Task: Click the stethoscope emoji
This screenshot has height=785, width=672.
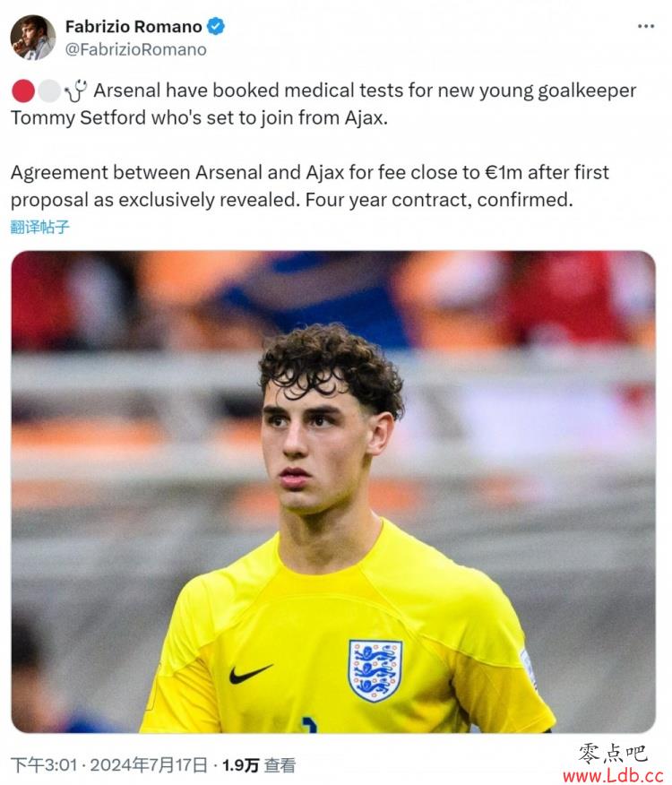Action: click(77, 91)
